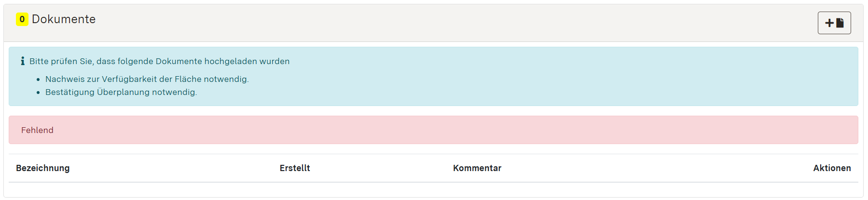Click the red Fehlend alert text
The width and height of the screenshot is (868, 200).
[37, 130]
